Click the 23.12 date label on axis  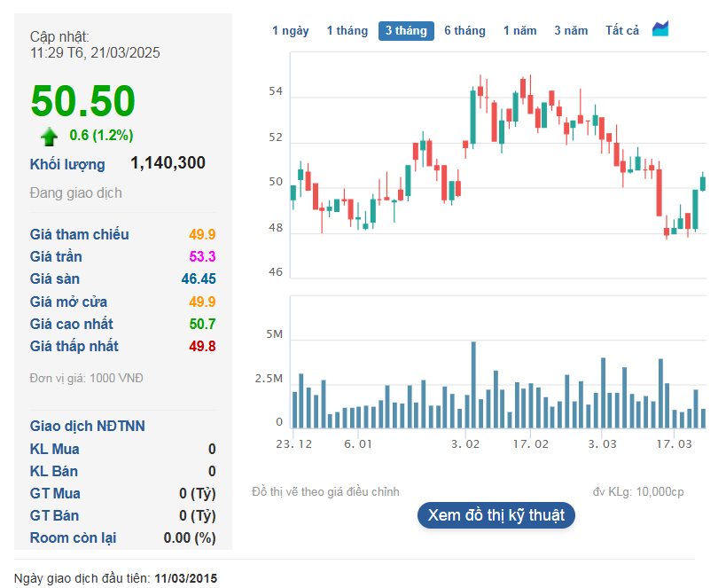pyautogui.click(x=293, y=443)
